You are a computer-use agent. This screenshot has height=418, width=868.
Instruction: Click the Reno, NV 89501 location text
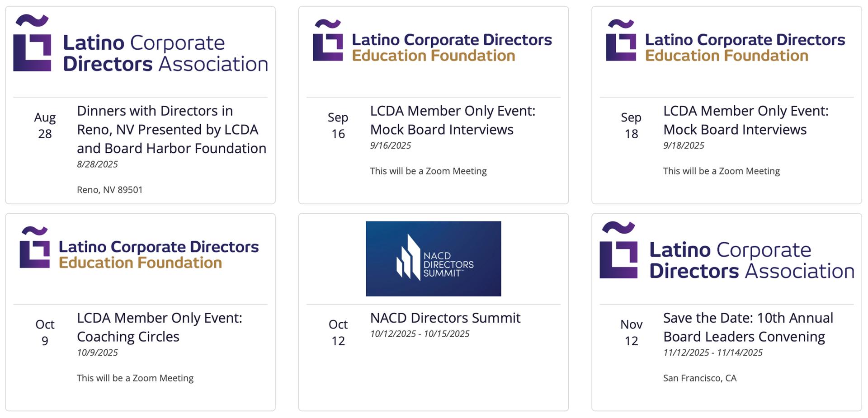click(x=110, y=190)
